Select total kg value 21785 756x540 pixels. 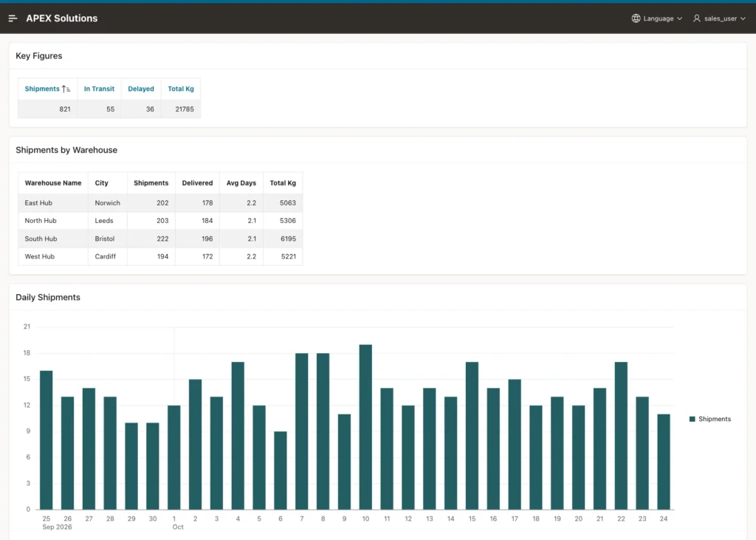point(185,109)
